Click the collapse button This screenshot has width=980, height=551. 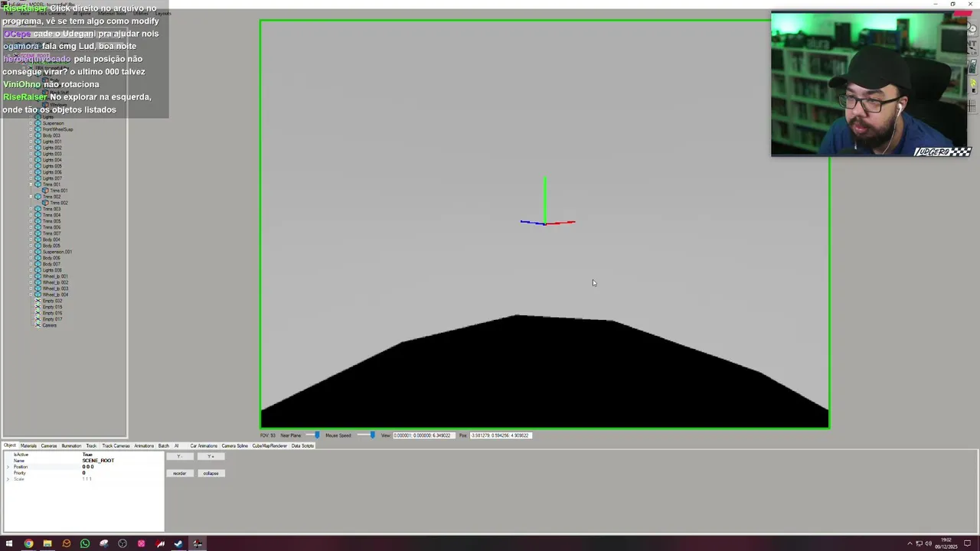pyautogui.click(x=211, y=473)
